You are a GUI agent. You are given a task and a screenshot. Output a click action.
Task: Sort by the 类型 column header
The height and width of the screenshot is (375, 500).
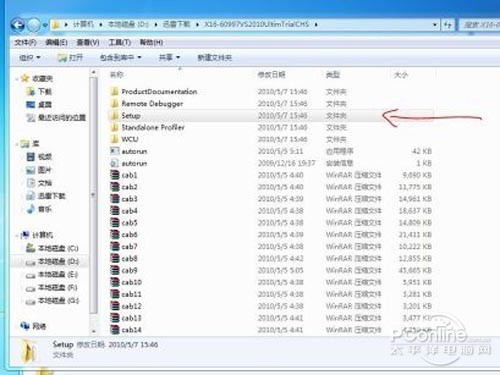tap(333, 75)
